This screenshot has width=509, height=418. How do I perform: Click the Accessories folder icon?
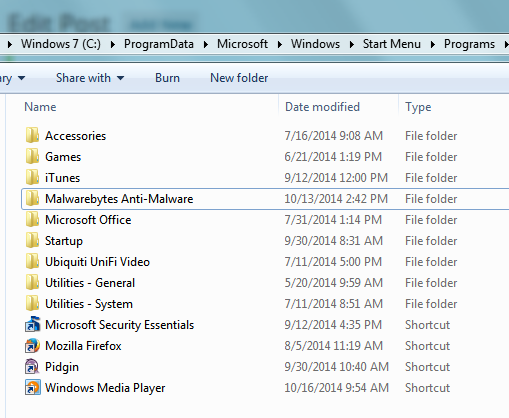coord(32,136)
